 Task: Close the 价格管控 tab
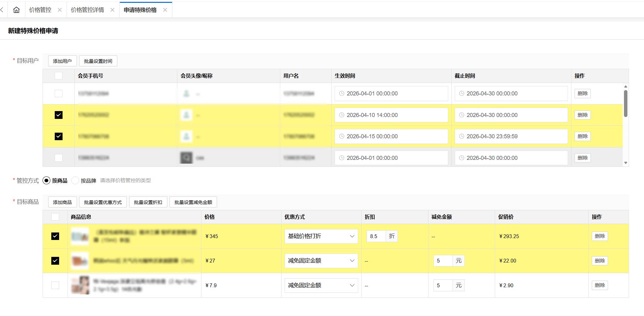coord(60,10)
